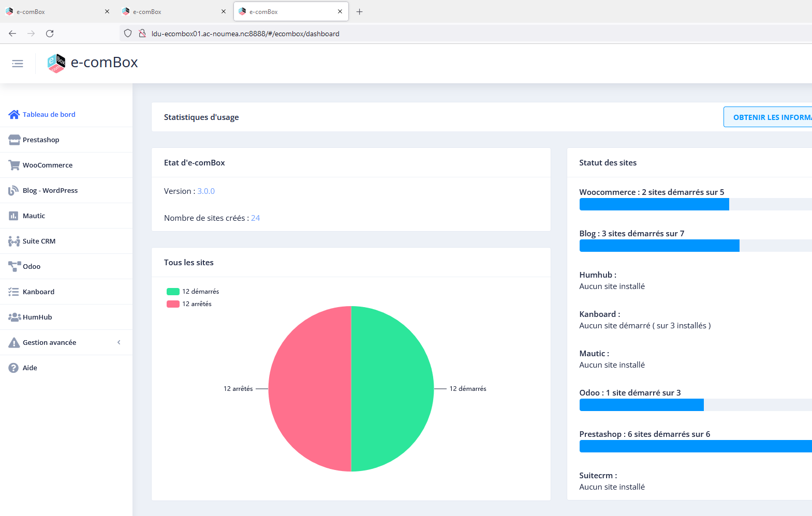This screenshot has height=516, width=812.
Task: Go to Tableau de bord
Action: [49, 114]
